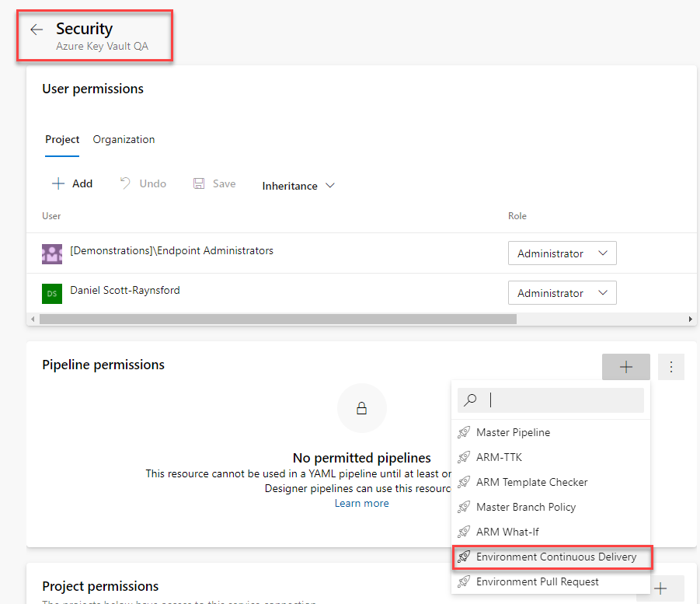Click the rocket icon beside ARM What-If
Image resolution: width=700 pixels, height=604 pixels.
(464, 532)
